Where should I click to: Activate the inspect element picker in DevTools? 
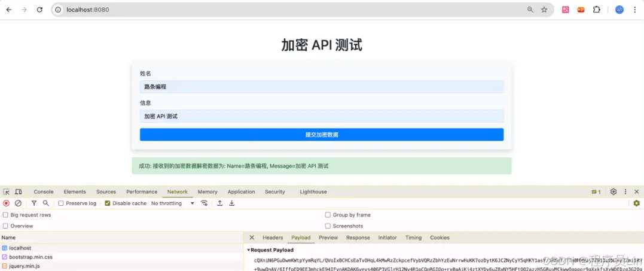pyautogui.click(x=6, y=192)
